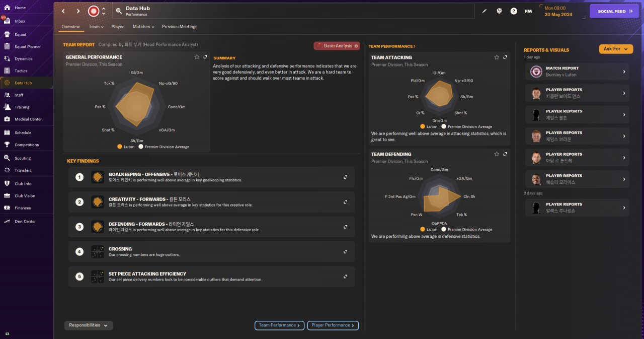Image resolution: width=644 pixels, height=339 pixels.
Task: Favorite the Team Attacking panel star
Action: (497, 57)
